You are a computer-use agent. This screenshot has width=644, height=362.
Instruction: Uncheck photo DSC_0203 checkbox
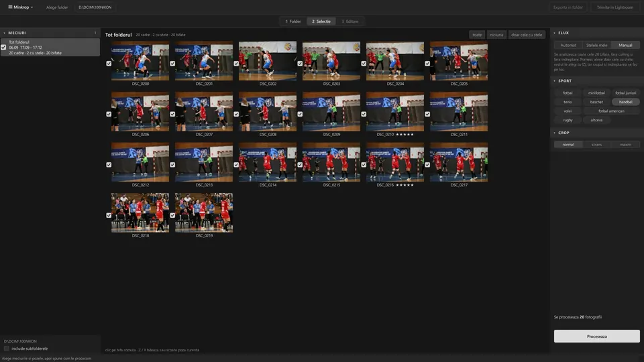coord(300,64)
